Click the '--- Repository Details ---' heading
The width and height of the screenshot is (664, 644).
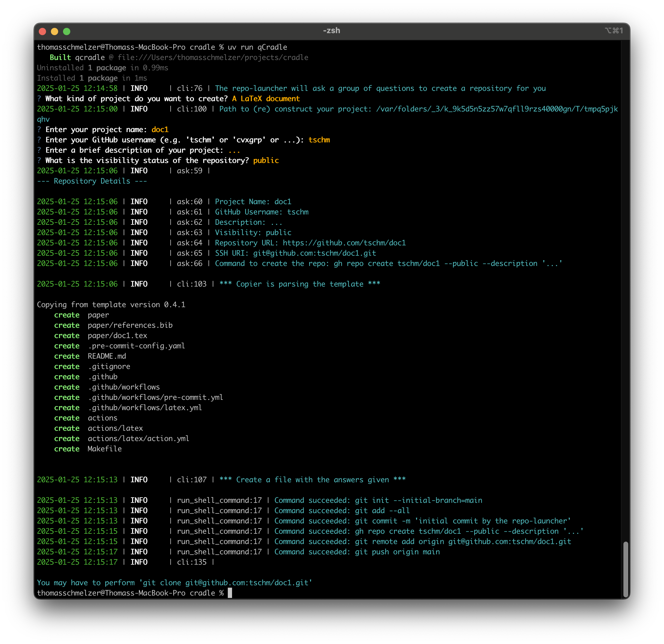92,181
